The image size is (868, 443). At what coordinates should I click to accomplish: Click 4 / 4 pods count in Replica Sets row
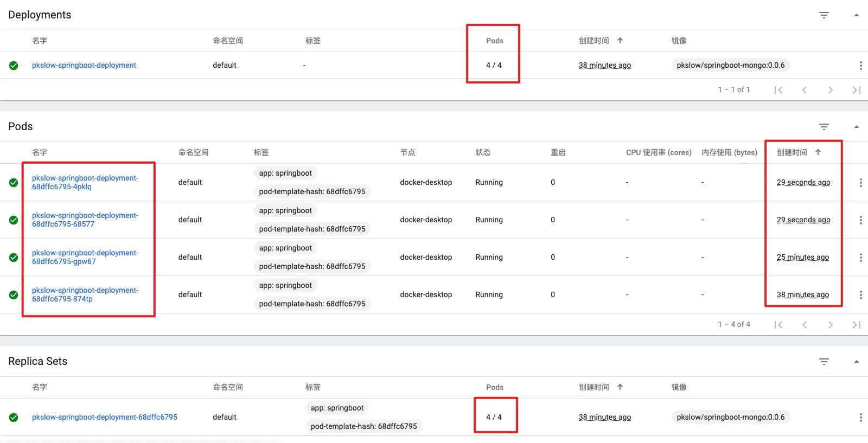tap(494, 417)
